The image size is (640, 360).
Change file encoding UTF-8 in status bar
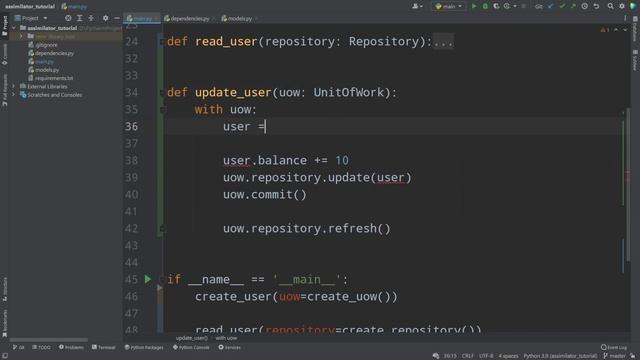486,356
